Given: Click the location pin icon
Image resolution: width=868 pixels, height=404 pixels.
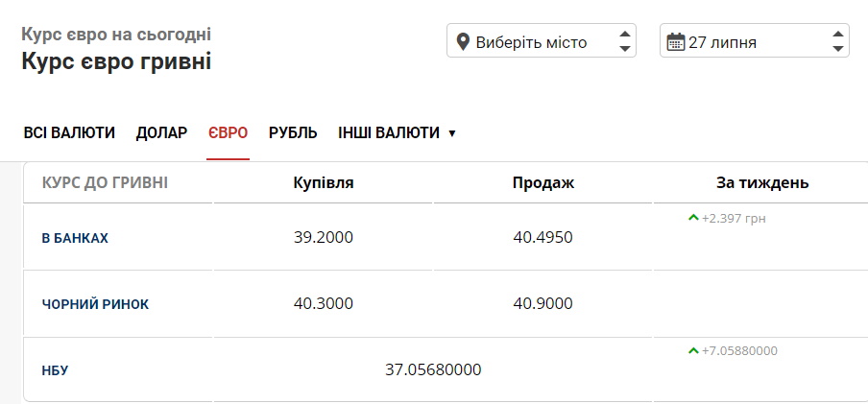Looking at the screenshot, I should pos(464,42).
